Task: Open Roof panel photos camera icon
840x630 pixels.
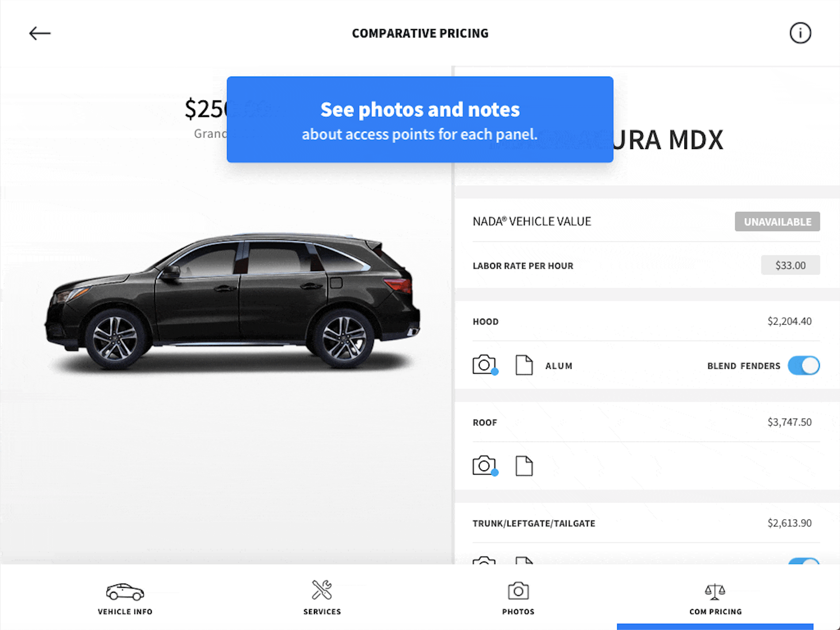Action: [x=485, y=466]
